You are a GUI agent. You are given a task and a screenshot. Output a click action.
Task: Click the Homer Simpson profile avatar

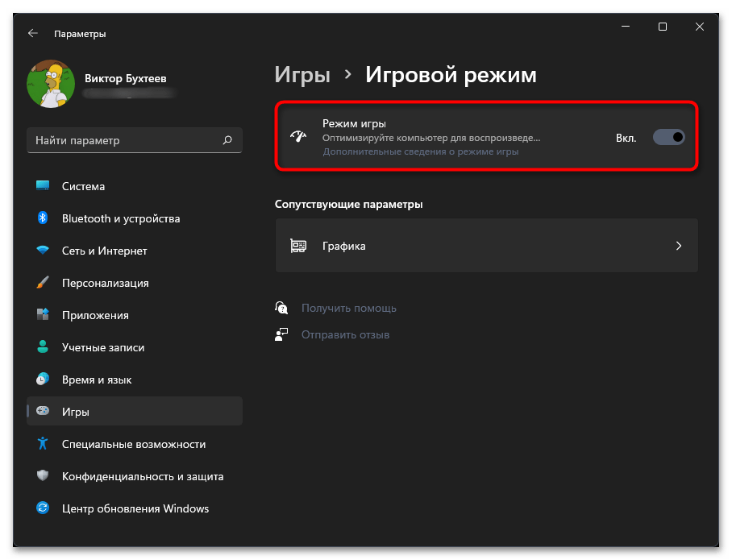click(51, 84)
